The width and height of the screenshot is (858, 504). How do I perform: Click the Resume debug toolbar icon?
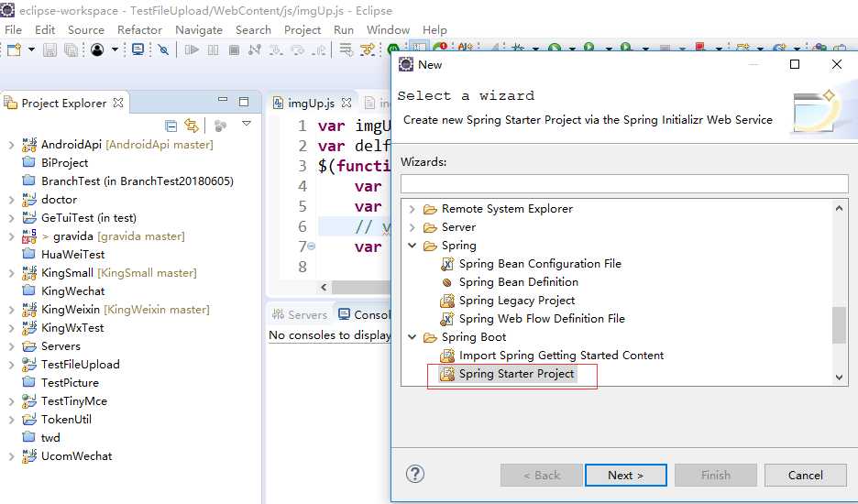(192, 49)
